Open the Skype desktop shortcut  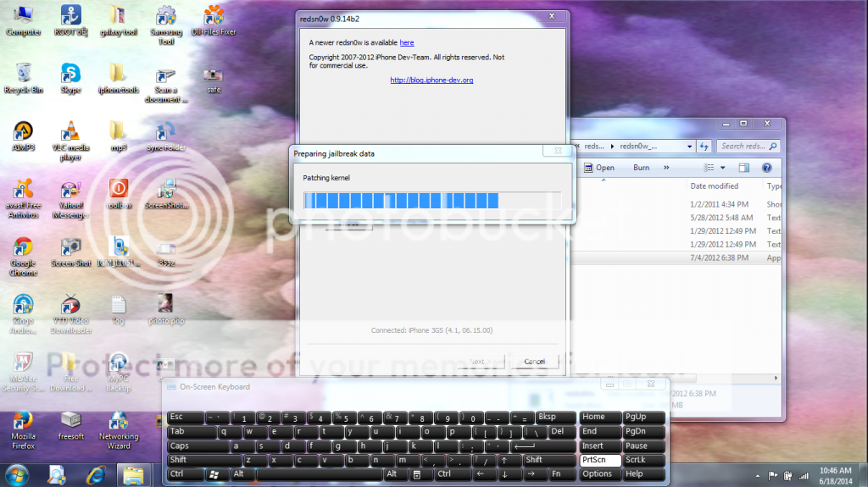pos(70,74)
